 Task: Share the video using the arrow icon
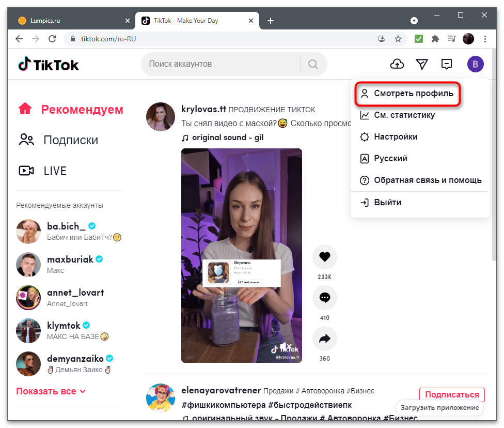tap(324, 338)
